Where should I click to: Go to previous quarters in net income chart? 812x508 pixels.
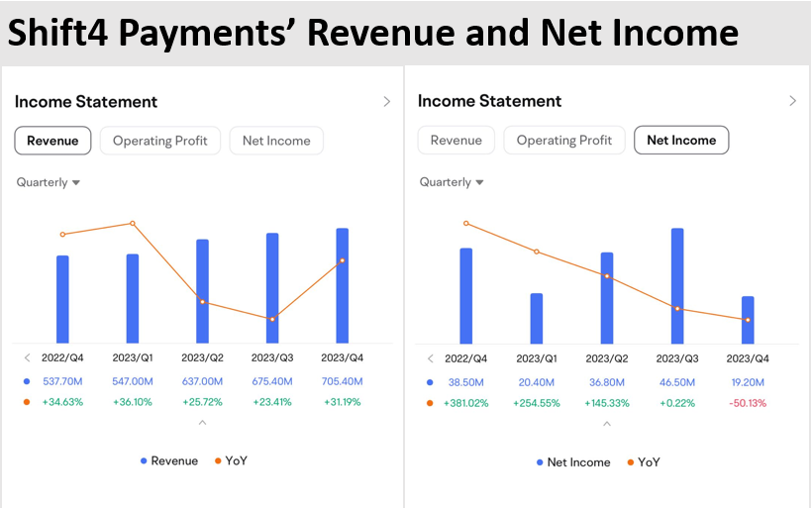(x=430, y=358)
